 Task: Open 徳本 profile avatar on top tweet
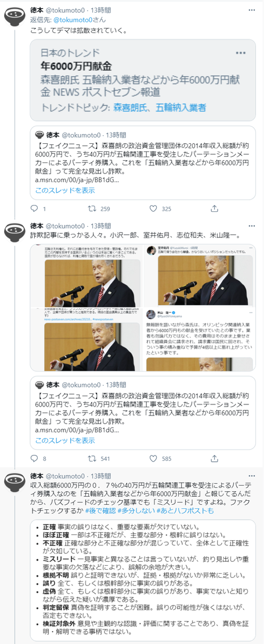pyautogui.click(x=15, y=16)
